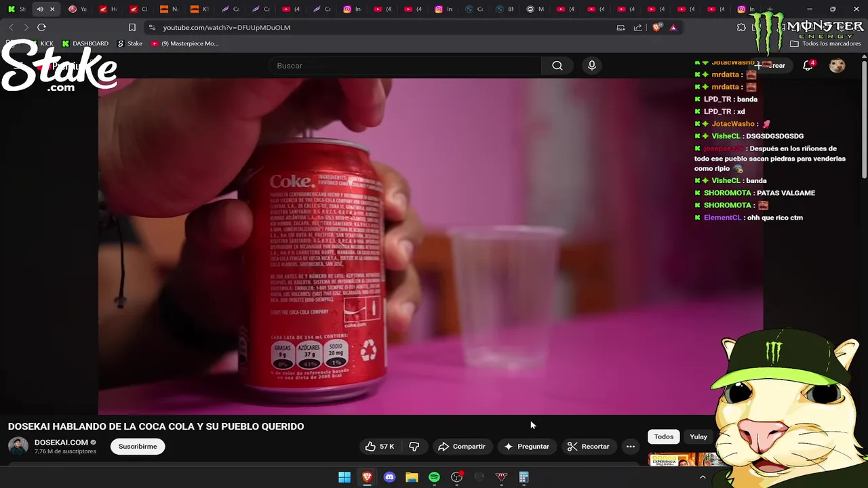Open the suggested video thumbnail below the chips
Image resolution: width=868 pixels, height=488 pixels.
pos(682,460)
